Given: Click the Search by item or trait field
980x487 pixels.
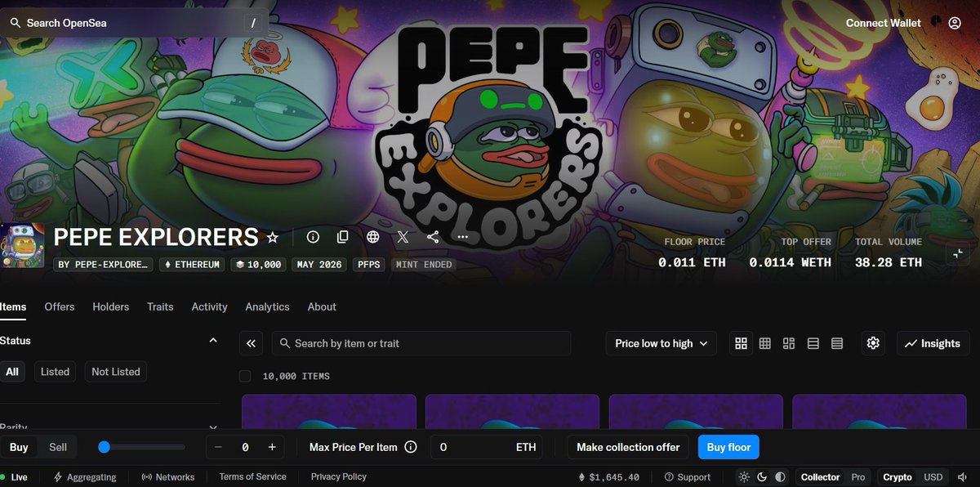Looking at the screenshot, I should (x=421, y=343).
